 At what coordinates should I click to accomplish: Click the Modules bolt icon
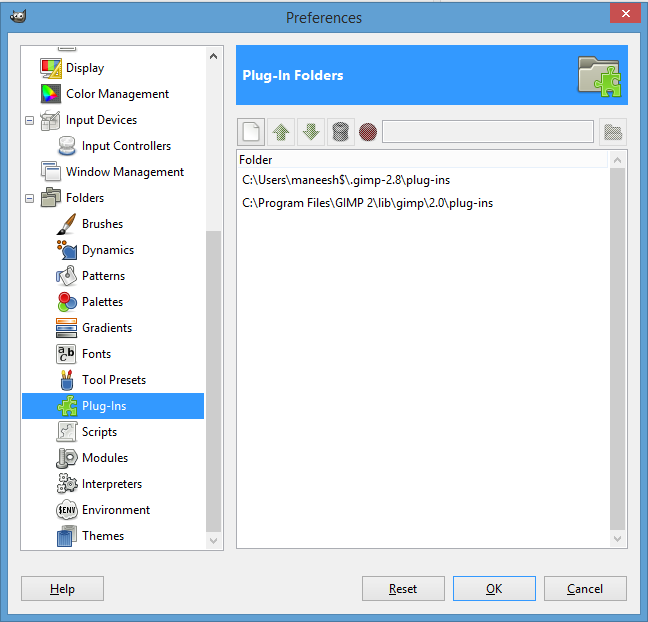[67, 458]
